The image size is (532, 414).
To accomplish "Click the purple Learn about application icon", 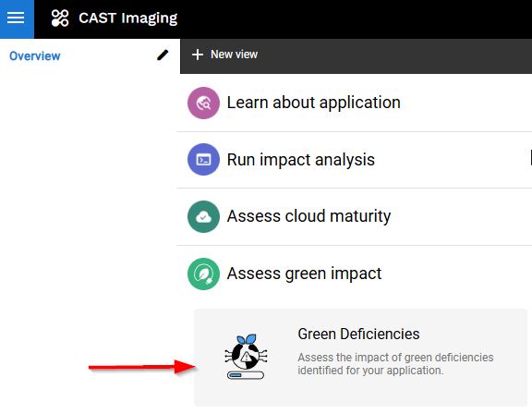I will [x=203, y=103].
